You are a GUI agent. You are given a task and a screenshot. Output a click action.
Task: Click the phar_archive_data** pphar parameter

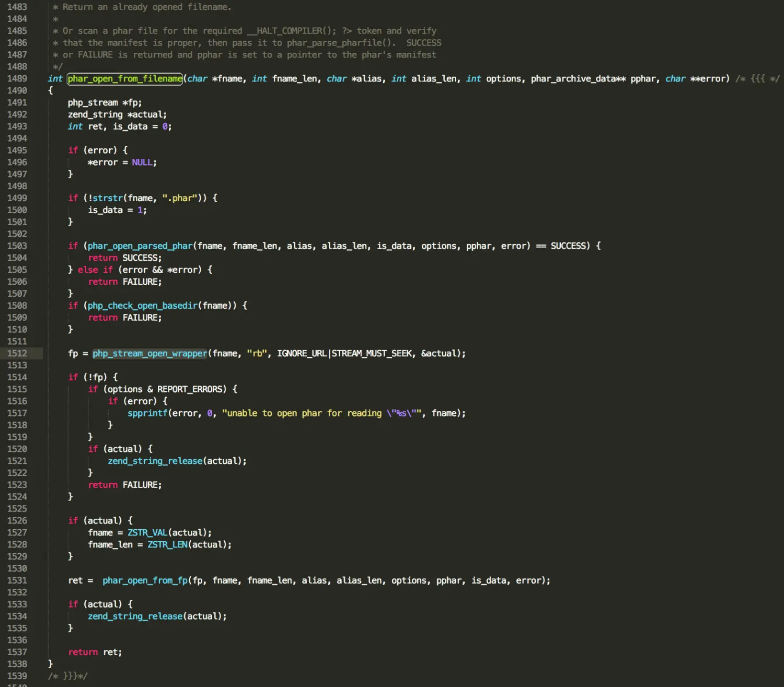(x=593, y=79)
